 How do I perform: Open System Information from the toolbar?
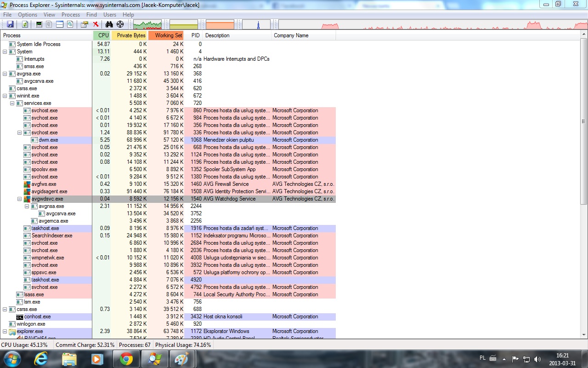pos(39,24)
